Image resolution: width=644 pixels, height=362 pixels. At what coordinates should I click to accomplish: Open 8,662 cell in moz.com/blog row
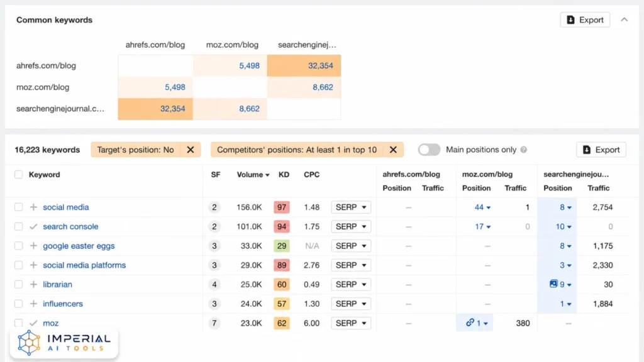[304, 87]
